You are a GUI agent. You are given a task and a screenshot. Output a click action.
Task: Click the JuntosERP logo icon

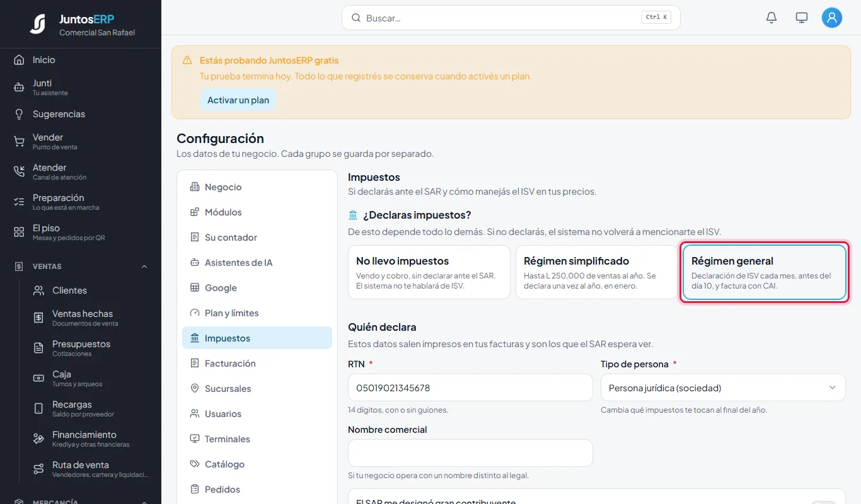click(x=38, y=24)
